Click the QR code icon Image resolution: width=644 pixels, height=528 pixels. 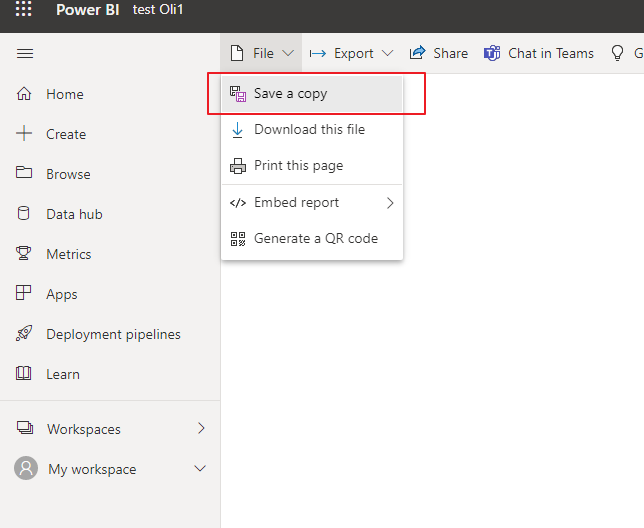238,239
